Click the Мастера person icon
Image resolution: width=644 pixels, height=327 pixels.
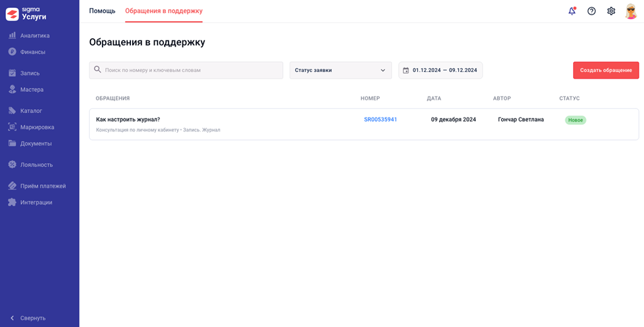(x=13, y=89)
